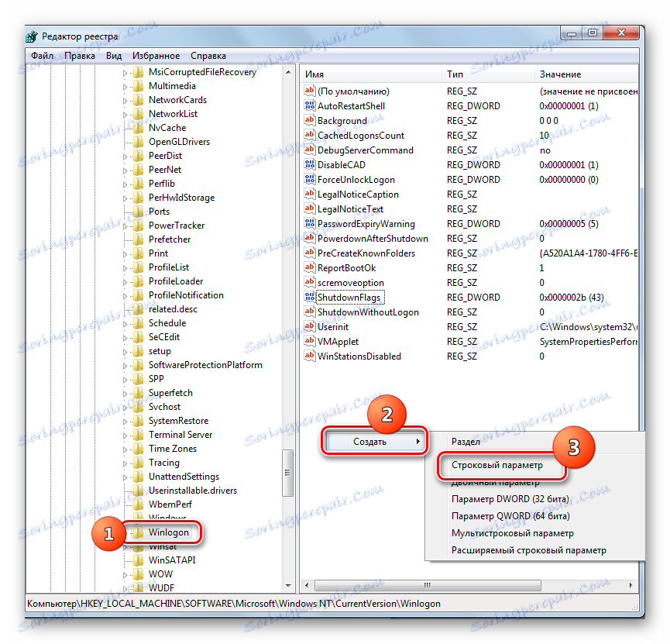Image resolution: width=670 pixels, height=644 pixels.
Task: Select the scremoveoption value name
Action: coord(350,283)
